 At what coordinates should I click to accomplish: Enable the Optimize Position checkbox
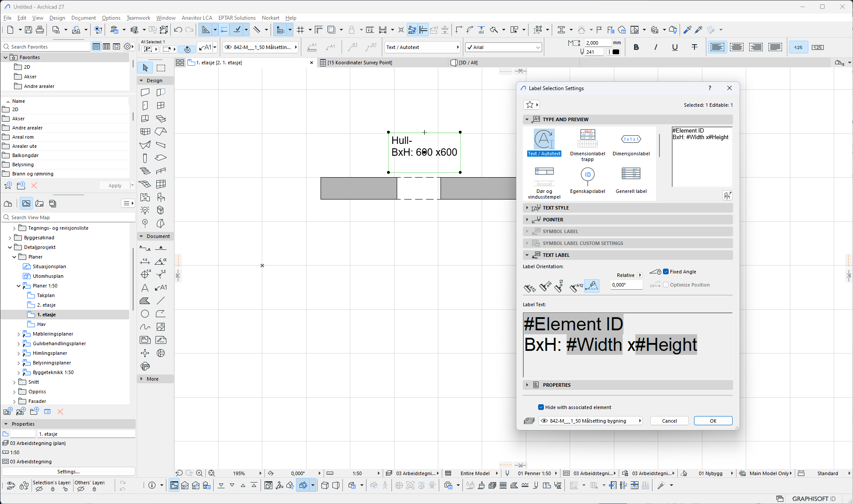tap(666, 285)
